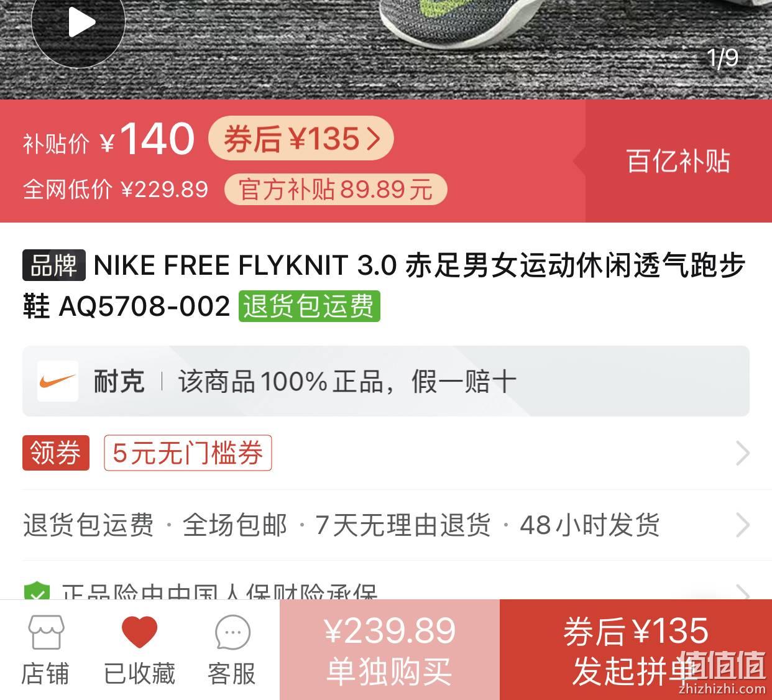Tap the Nike swoosh brand logo
This screenshot has height=700, width=772.
click(x=57, y=381)
